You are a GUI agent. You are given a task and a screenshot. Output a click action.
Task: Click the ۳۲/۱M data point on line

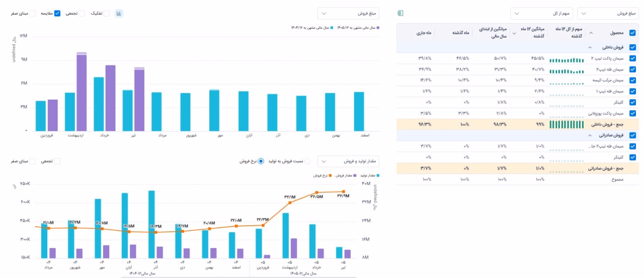(x=290, y=202)
